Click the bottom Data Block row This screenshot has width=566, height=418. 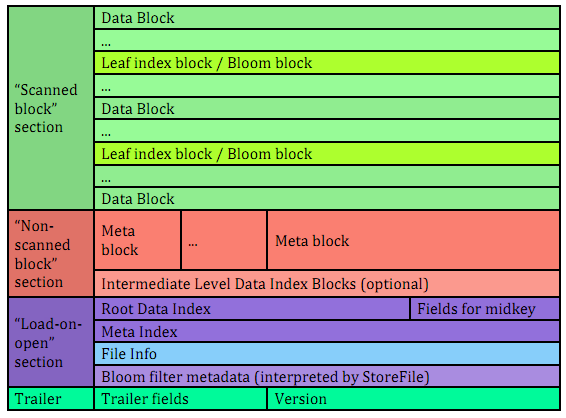click(327, 199)
